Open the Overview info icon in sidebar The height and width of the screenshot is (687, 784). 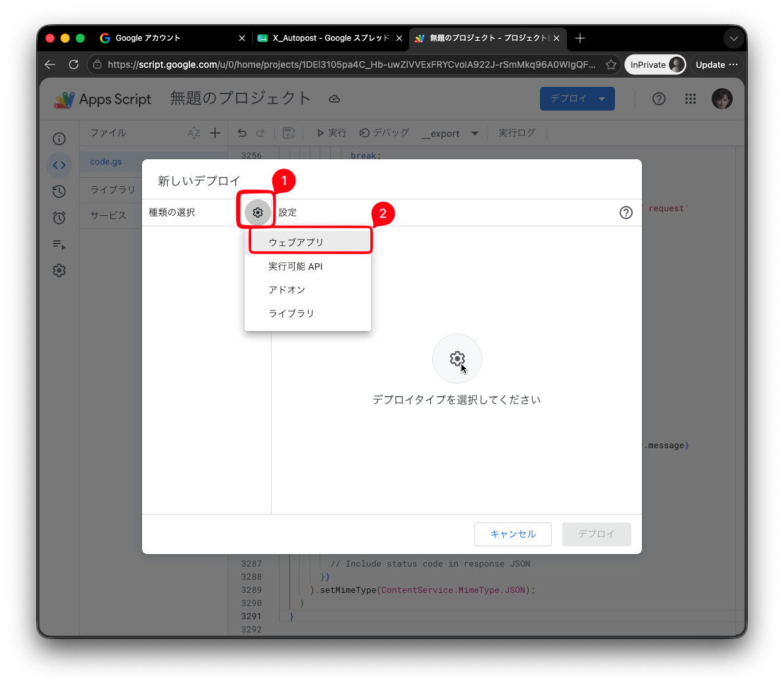coord(59,139)
